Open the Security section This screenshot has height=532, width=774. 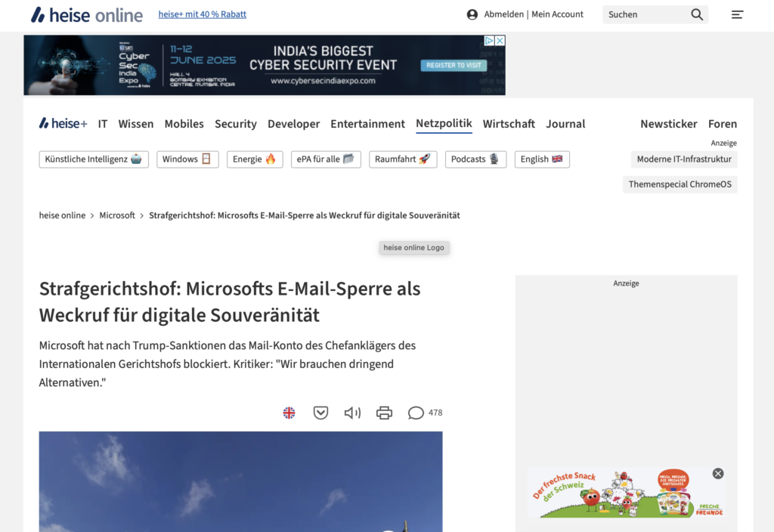point(236,124)
